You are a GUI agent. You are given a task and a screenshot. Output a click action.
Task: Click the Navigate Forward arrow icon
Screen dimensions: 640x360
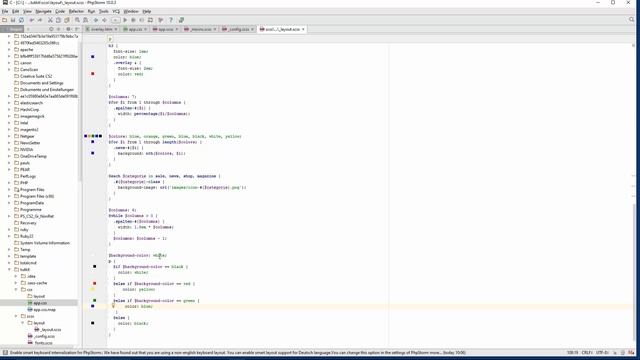pyautogui.click(x=104, y=20)
